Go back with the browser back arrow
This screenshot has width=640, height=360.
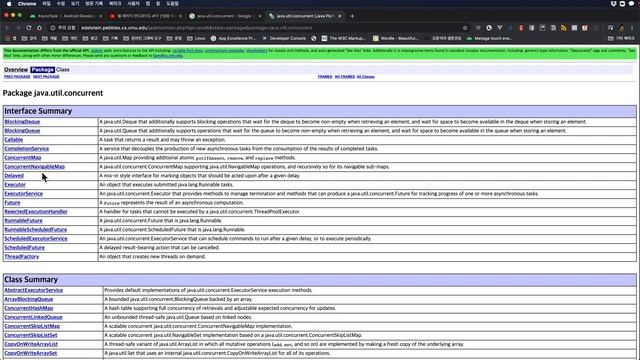(7, 28)
